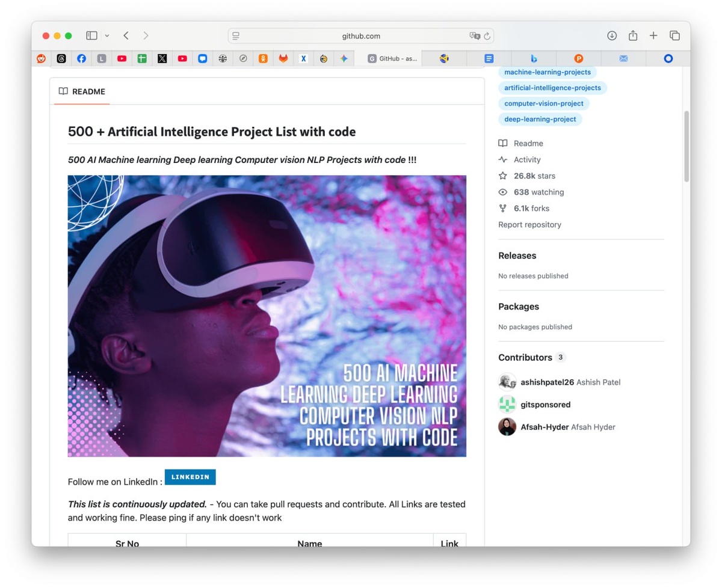Click the ashishpatel26 avatar
The width and height of the screenshot is (722, 588).
tap(507, 382)
